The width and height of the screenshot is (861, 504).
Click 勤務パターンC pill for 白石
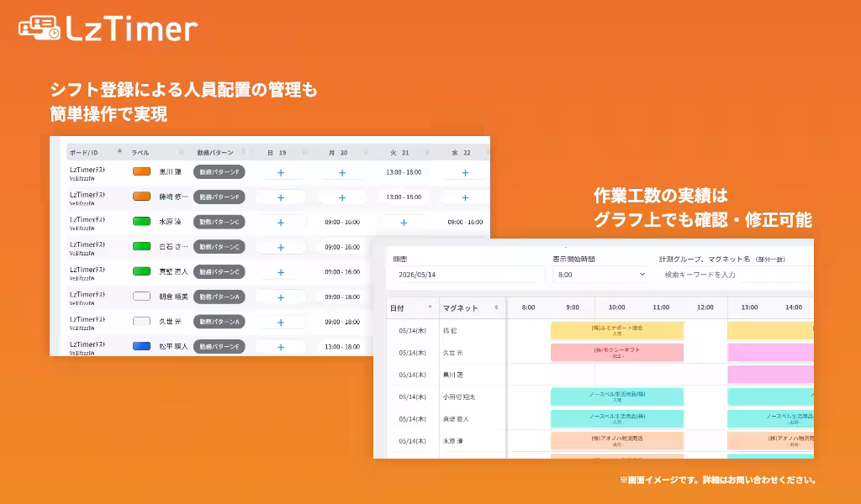219,247
